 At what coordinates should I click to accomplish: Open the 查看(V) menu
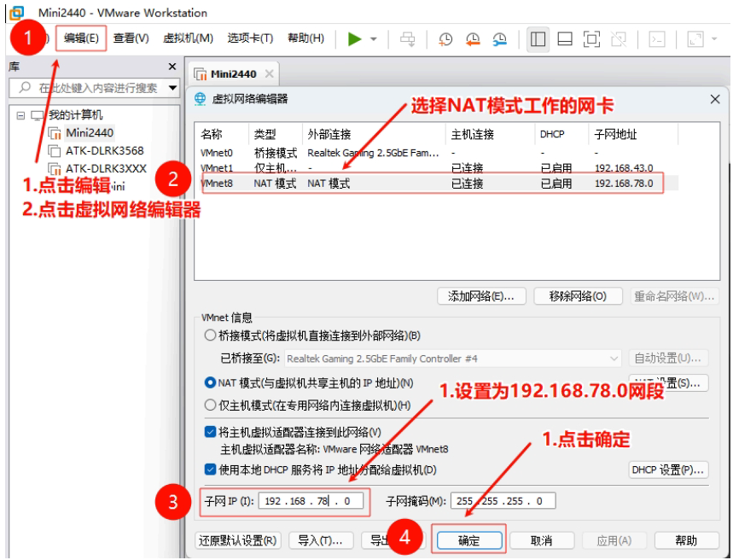tap(131, 38)
